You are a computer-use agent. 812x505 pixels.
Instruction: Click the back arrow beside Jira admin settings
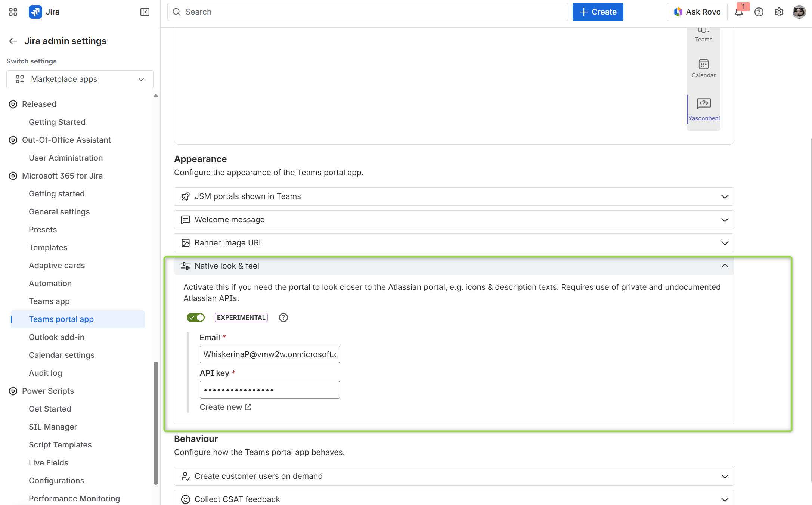(x=13, y=41)
